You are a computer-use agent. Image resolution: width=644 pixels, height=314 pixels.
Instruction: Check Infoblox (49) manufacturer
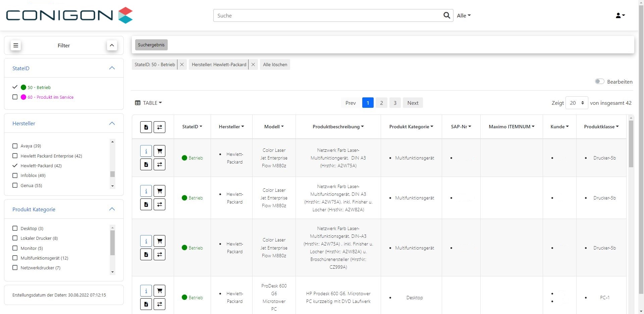(15, 175)
